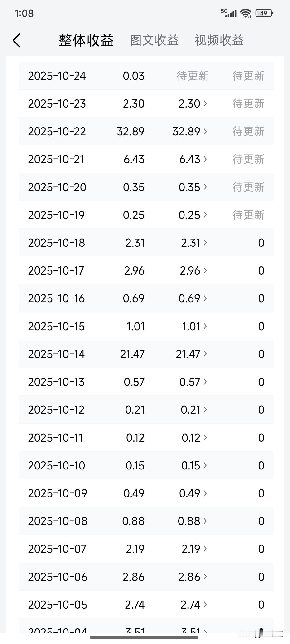Switch to the 视频收益 tab

click(x=219, y=40)
